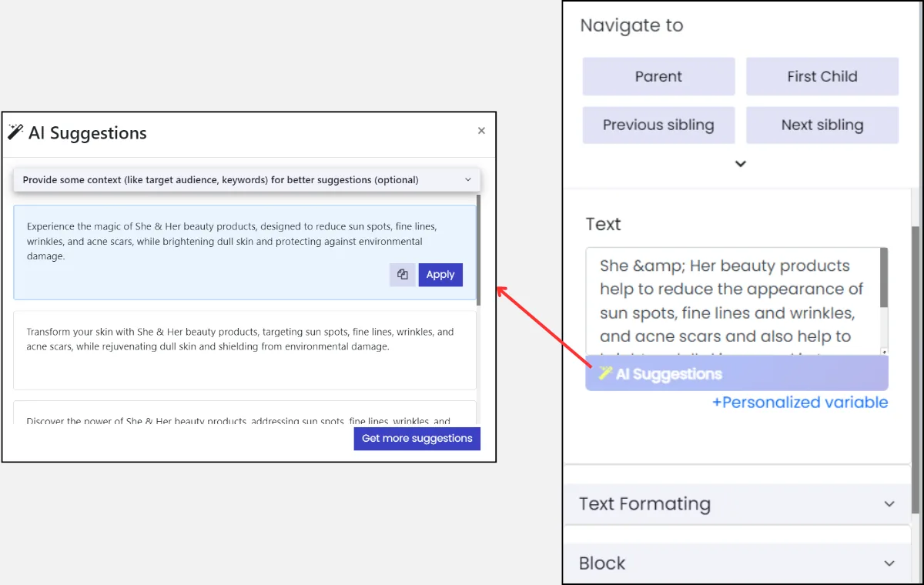The image size is (924, 585).
Task: Click the copy icon beside Apply
Action: click(402, 275)
